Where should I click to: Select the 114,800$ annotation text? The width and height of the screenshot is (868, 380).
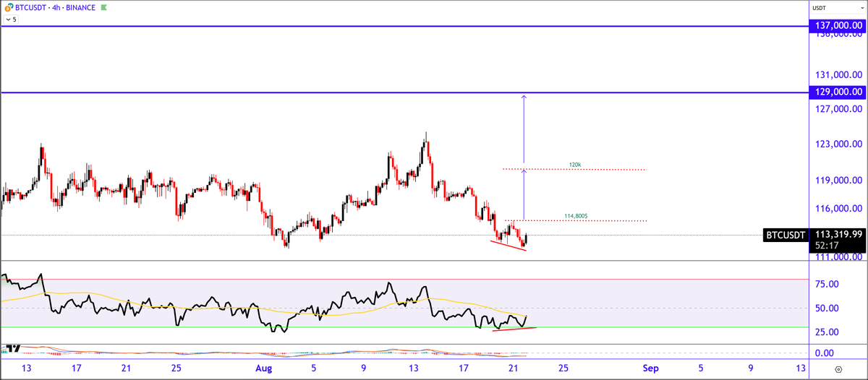576,215
